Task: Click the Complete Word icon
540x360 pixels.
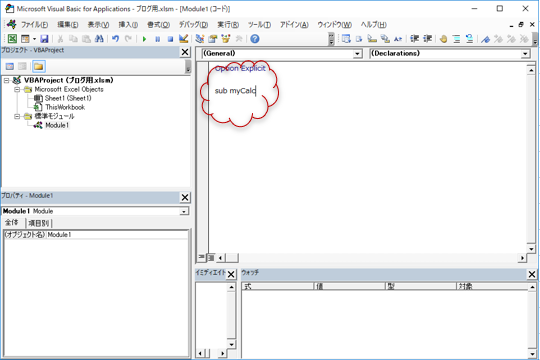Action: tap(398, 39)
